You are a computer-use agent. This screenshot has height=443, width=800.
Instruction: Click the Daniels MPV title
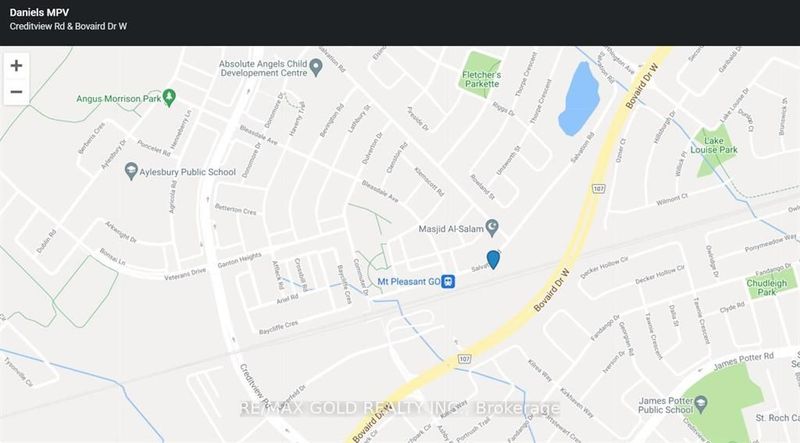click(x=39, y=12)
